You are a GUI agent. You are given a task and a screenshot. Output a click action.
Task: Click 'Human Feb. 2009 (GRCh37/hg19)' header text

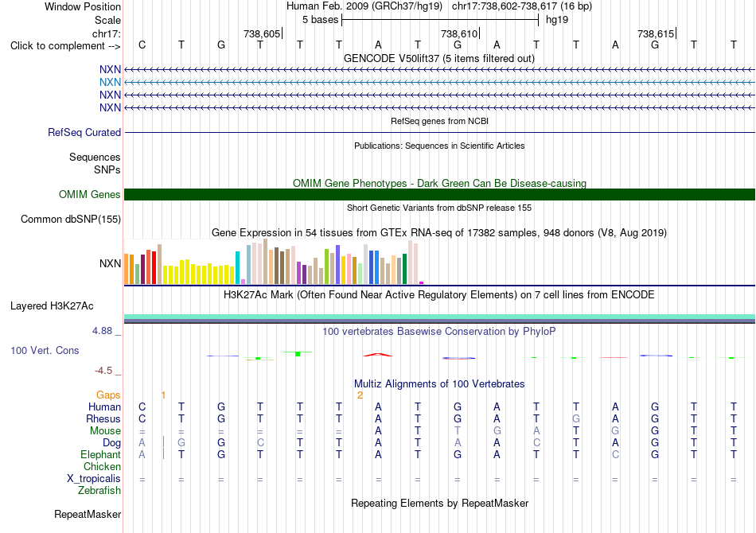[364, 6]
